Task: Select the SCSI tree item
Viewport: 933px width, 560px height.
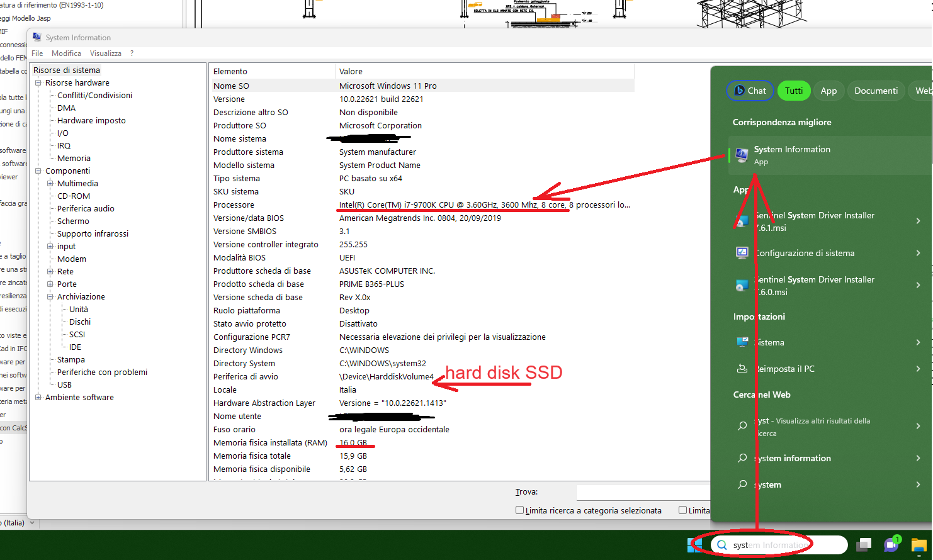Action: [77, 335]
